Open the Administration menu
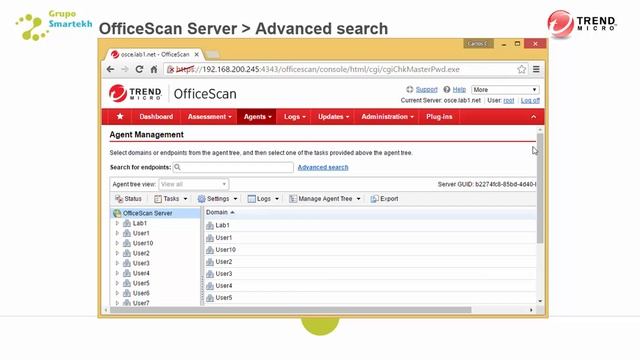640x360 pixels. click(387, 117)
